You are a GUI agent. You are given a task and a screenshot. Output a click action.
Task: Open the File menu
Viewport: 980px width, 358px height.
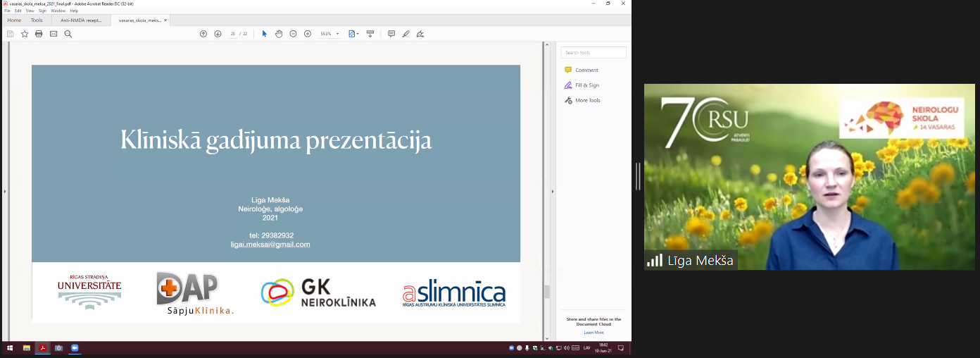tap(8, 11)
